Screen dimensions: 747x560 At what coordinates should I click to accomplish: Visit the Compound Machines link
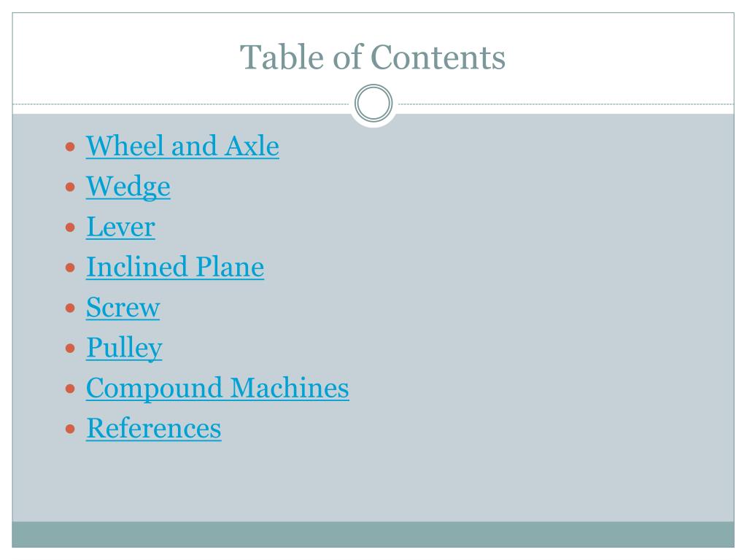217,388
